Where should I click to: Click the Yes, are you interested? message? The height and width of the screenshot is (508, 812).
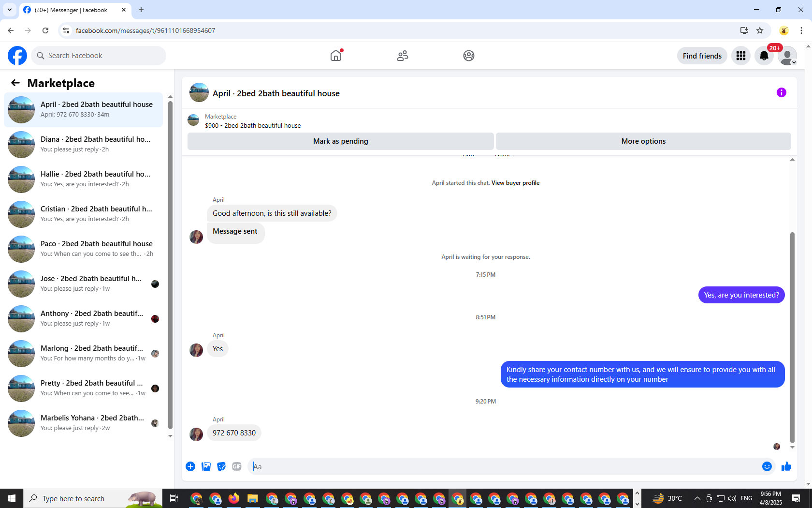coord(741,295)
